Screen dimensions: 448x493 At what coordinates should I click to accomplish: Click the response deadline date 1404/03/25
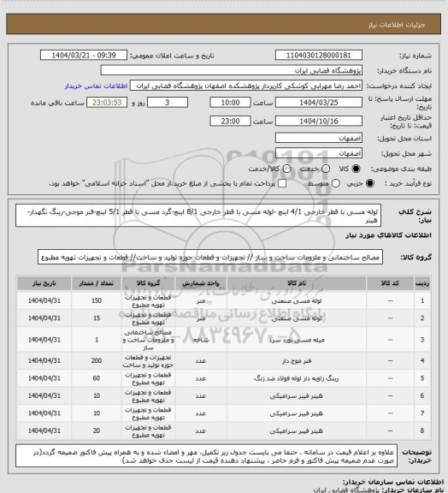pos(319,103)
